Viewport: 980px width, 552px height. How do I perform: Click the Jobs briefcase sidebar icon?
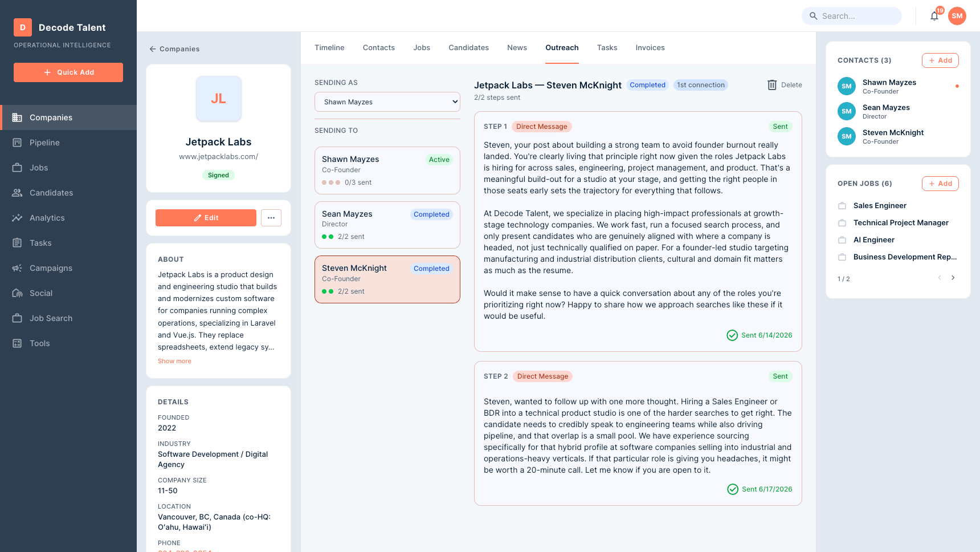pos(17,168)
